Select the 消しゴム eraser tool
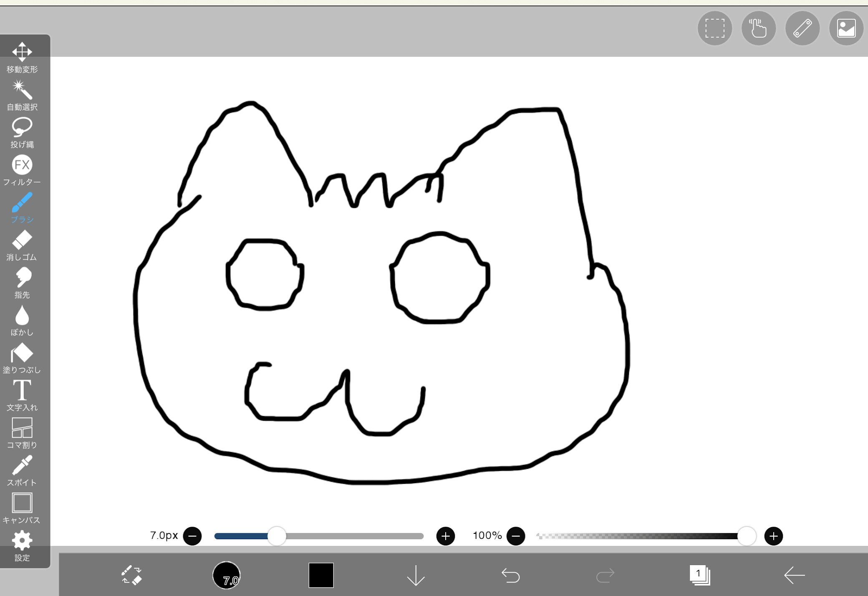This screenshot has width=868, height=596. (22, 245)
